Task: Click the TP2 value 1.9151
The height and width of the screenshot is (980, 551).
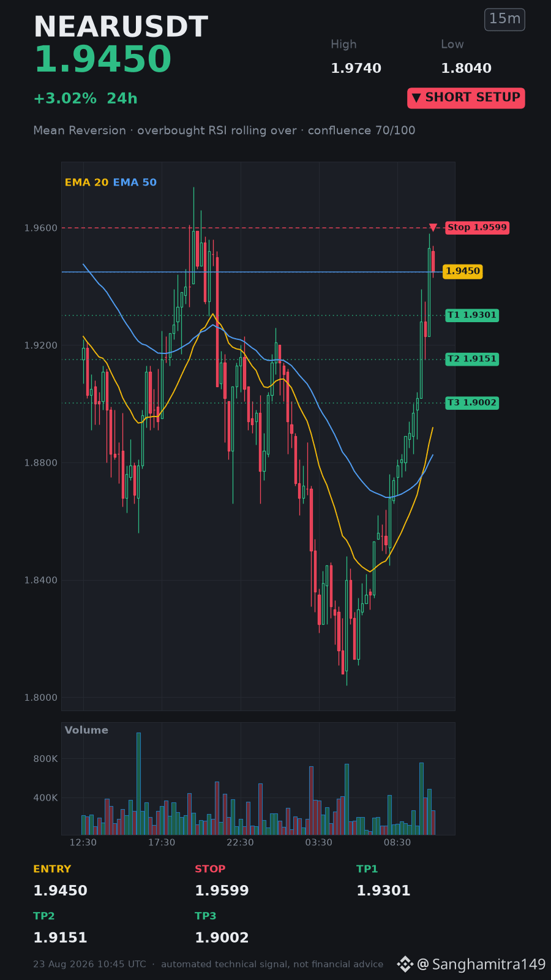Action: (x=60, y=938)
